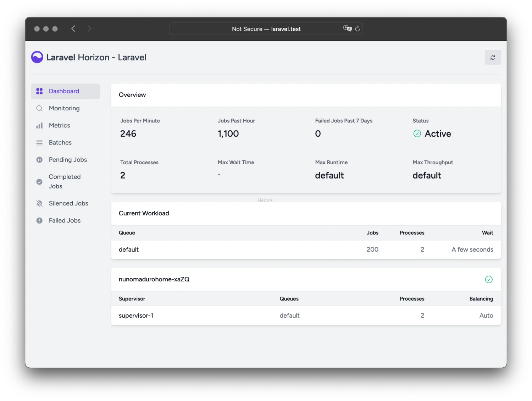Open the Metrics section
The width and height of the screenshot is (532, 401).
coord(65,126)
